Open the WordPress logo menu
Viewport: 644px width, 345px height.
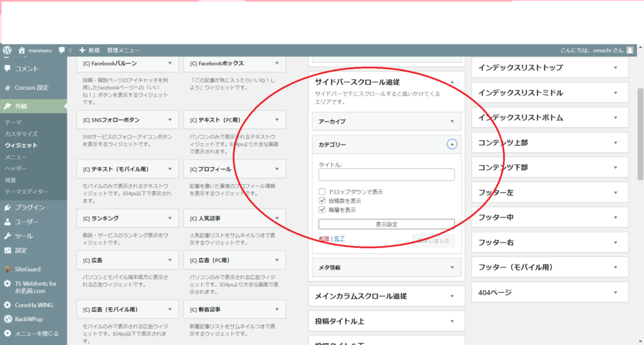pos(7,50)
